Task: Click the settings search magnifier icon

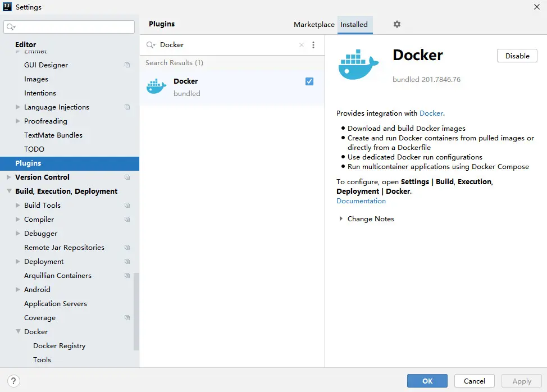Action: click(11, 27)
